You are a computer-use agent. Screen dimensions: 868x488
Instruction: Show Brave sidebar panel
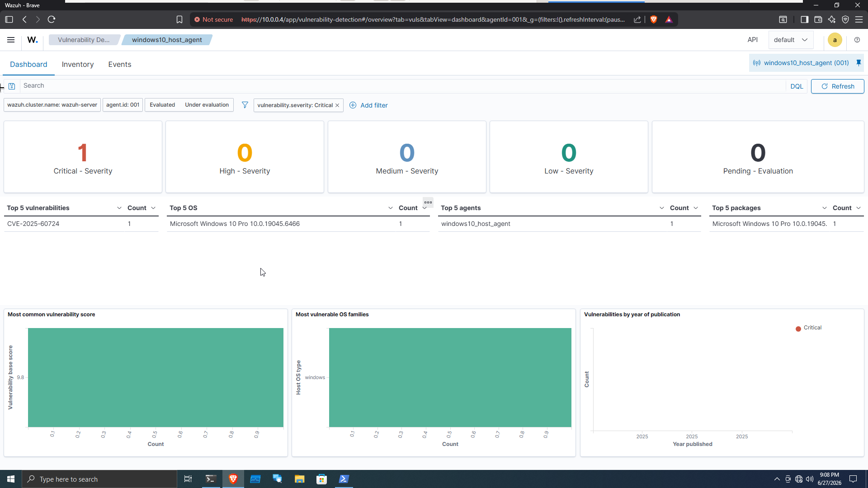pos(804,19)
